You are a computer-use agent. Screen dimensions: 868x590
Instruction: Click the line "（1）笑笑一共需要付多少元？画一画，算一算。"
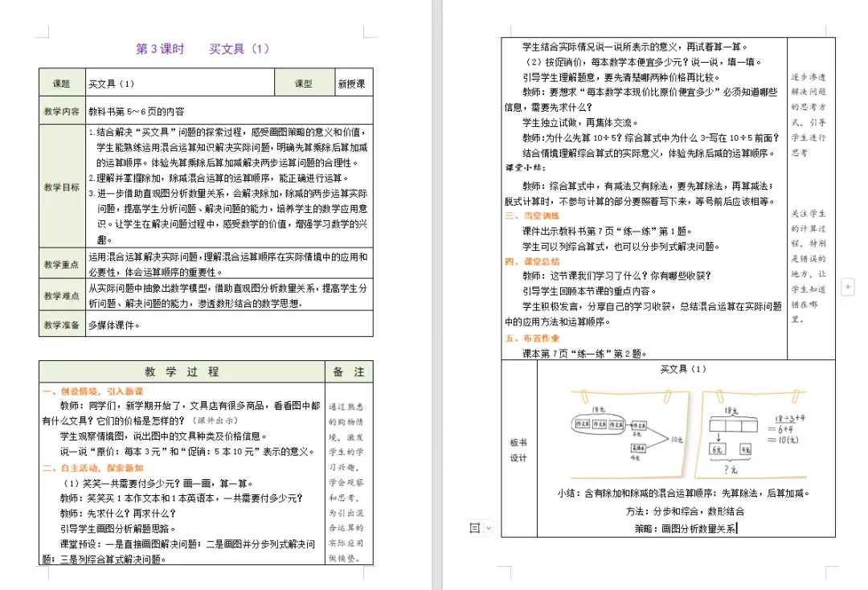coord(159,483)
